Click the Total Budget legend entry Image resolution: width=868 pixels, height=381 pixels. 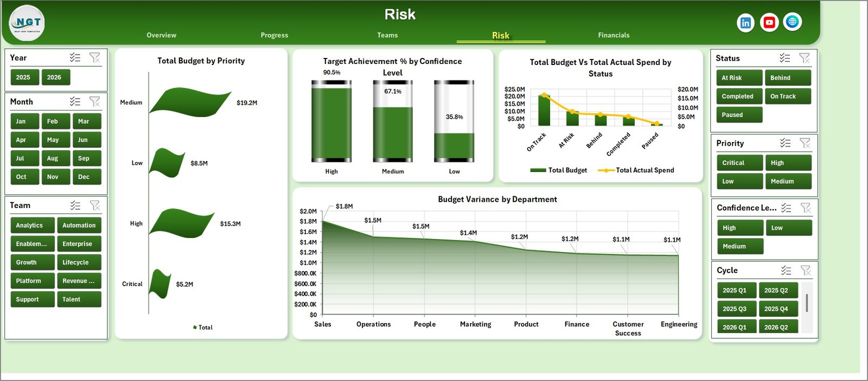(x=558, y=170)
